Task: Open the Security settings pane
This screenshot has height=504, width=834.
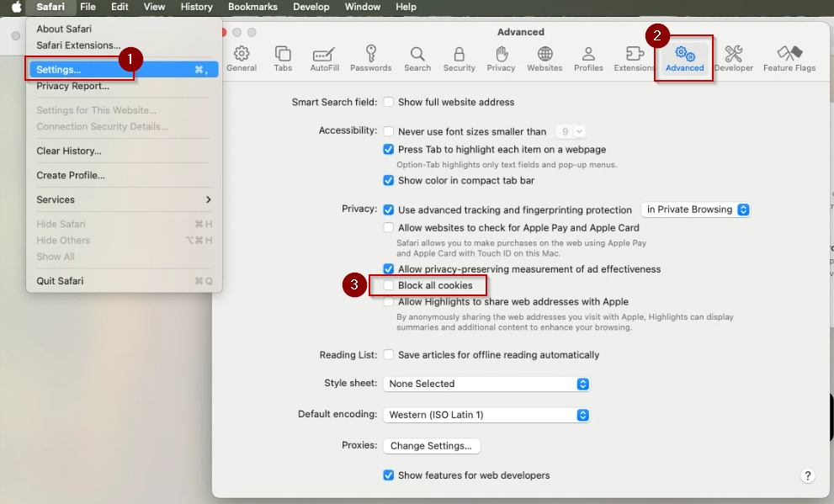Action: pos(459,56)
